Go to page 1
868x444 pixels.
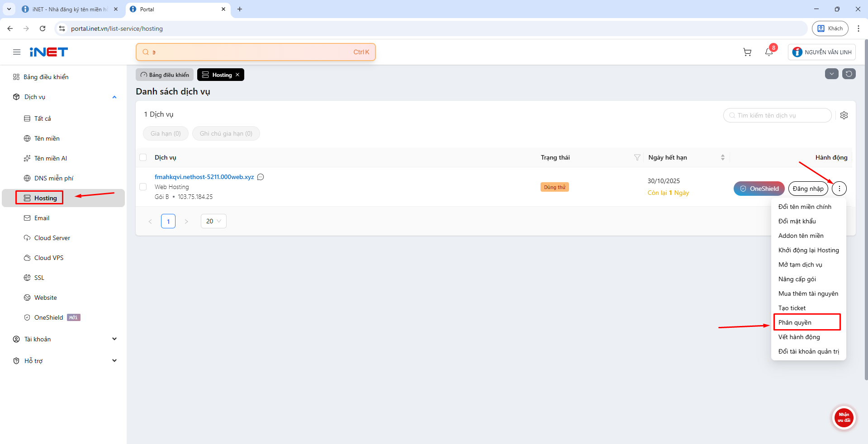[168, 221]
